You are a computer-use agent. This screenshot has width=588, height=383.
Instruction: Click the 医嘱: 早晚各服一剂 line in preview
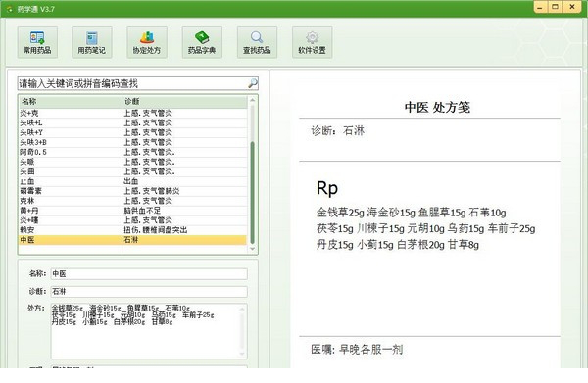357,350
